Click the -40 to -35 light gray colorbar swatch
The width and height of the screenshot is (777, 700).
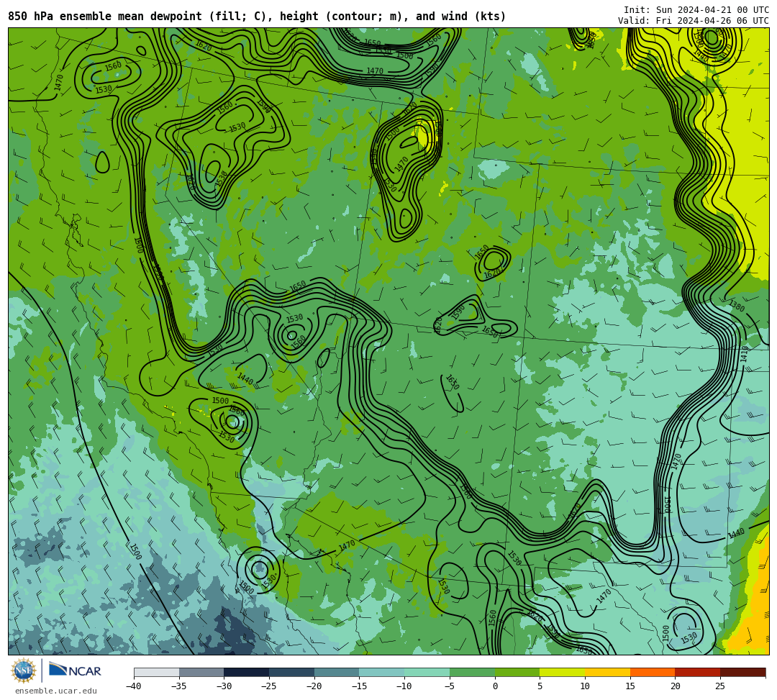[x=157, y=672]
